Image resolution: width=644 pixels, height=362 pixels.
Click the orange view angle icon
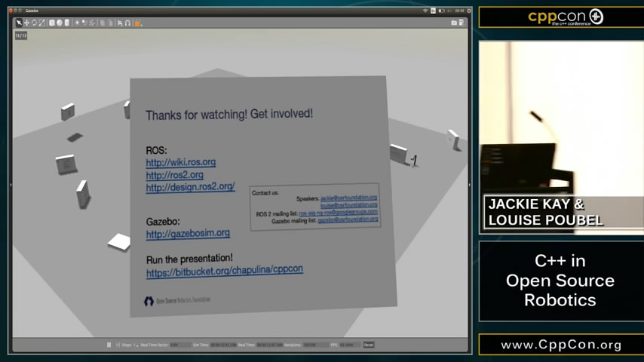point(137,24)
